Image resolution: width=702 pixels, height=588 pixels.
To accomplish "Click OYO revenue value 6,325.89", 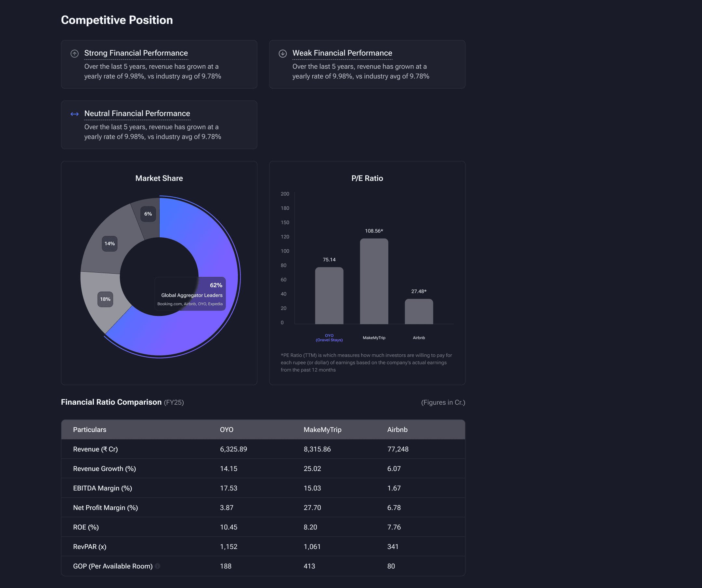I will [x=233, y=449].
